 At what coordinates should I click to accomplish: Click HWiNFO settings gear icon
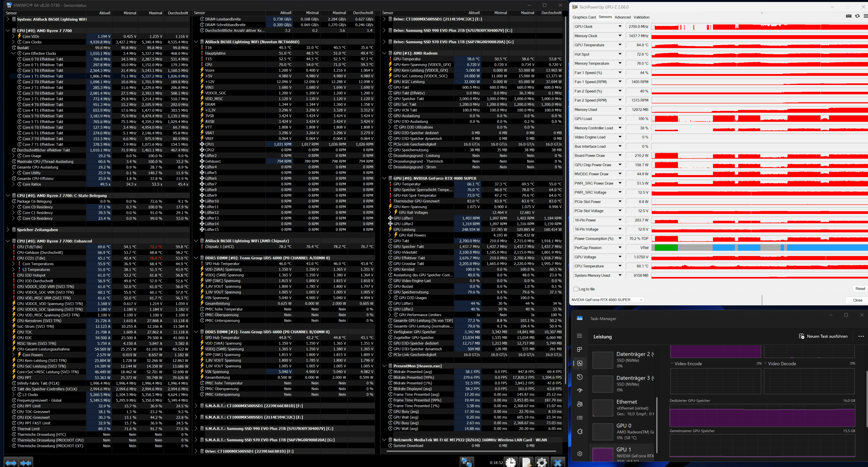542,462
